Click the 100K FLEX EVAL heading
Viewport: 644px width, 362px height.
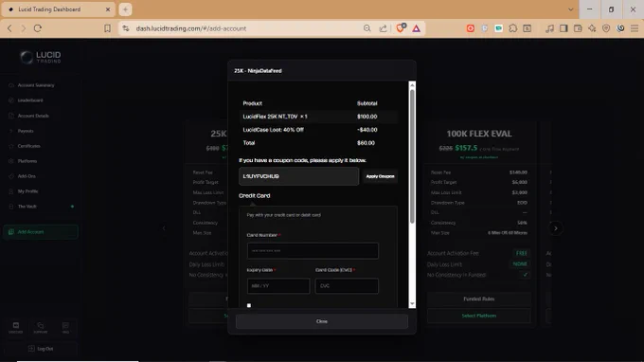[479, 134]
